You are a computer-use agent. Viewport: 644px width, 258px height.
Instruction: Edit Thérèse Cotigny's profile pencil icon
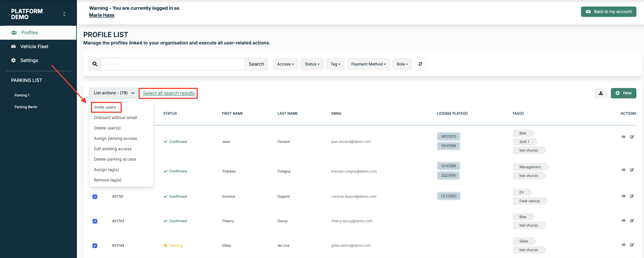tap(632, 170)
